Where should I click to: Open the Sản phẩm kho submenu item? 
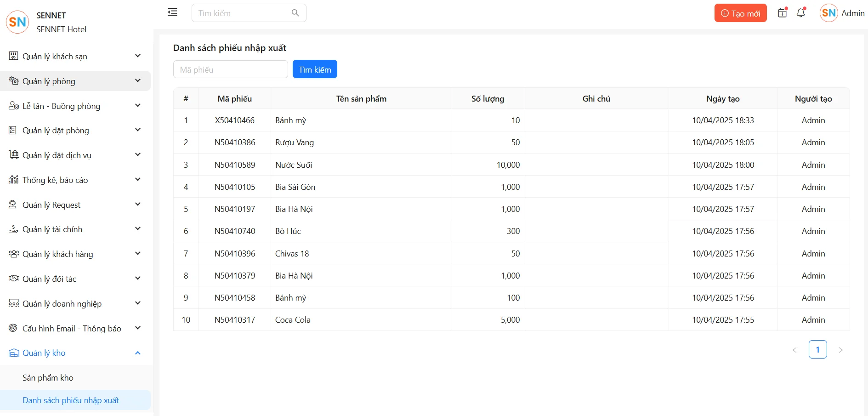48,378
